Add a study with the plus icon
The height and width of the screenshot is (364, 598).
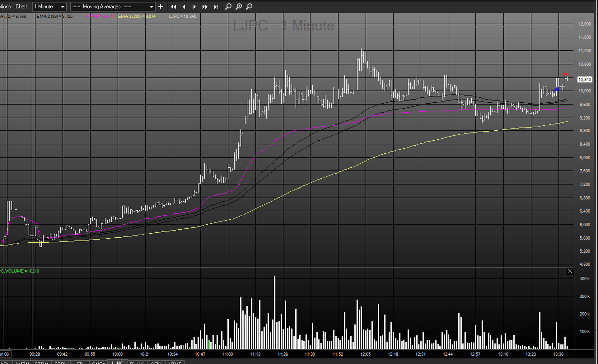[160, 7]
